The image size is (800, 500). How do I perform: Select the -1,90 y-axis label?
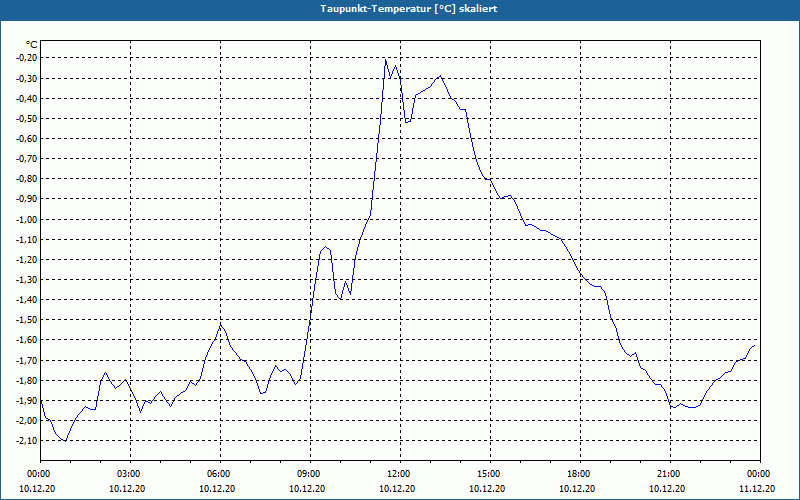(27, 401)
